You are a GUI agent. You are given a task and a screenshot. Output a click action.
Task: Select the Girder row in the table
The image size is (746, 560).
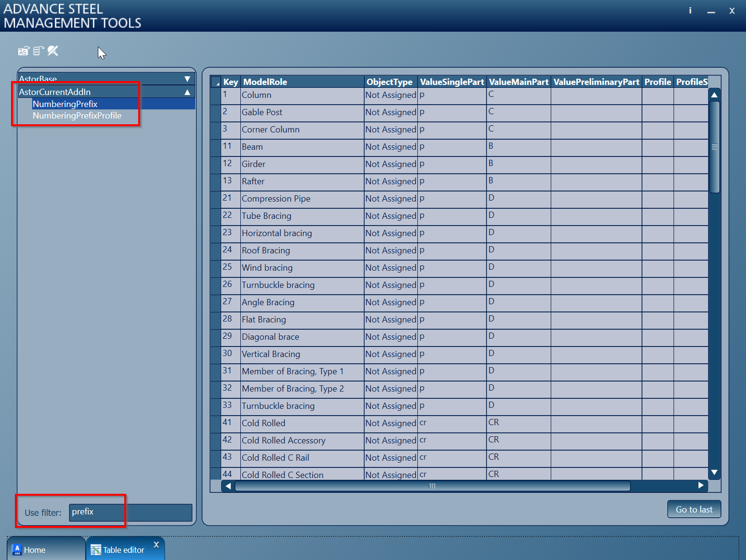click(x=288, y=164)
